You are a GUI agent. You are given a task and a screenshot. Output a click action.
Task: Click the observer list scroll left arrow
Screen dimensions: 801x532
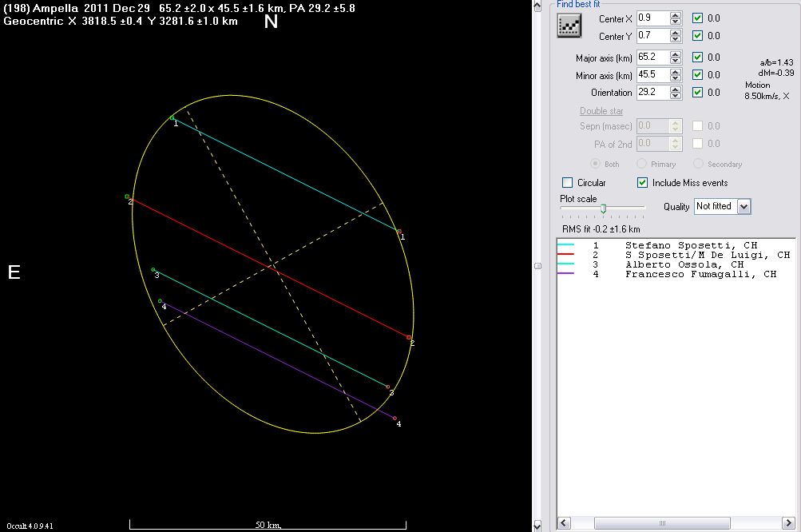pyautogui.click(x=564, y=522)
